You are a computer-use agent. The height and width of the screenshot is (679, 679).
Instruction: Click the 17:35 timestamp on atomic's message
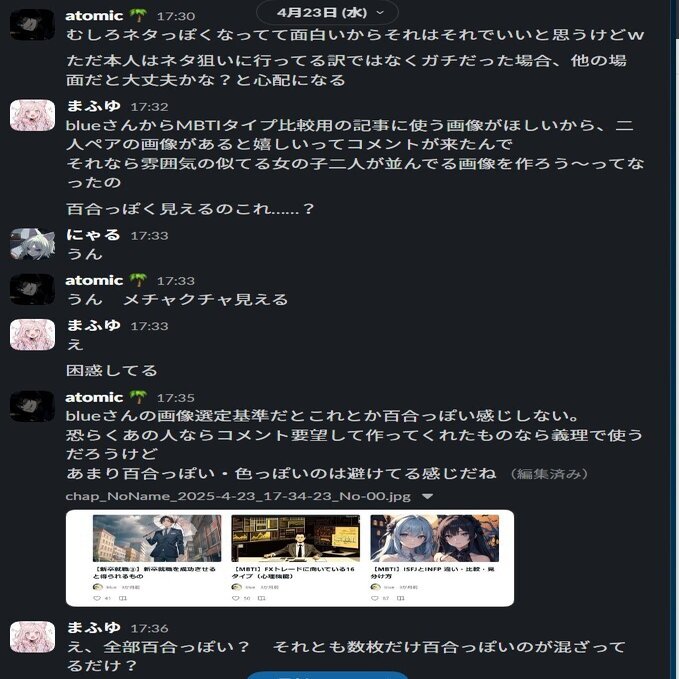tap(176, 398)
